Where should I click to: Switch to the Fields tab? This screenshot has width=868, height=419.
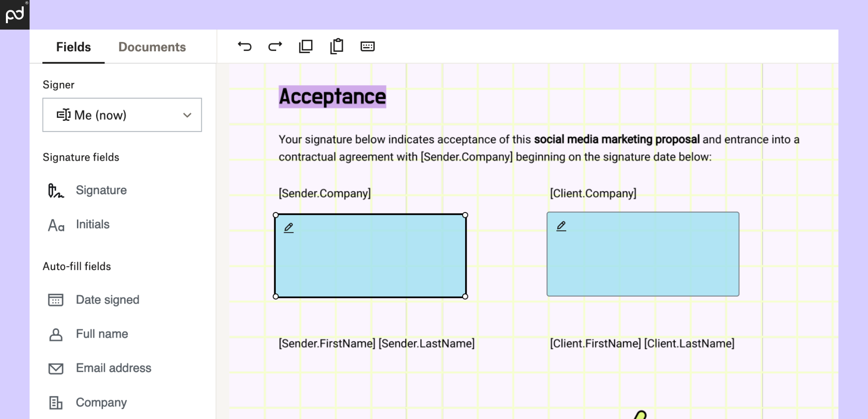[73, 47]
